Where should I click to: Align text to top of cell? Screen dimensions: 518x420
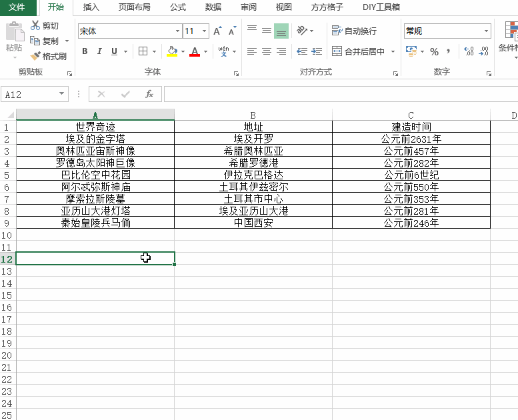(x=252, y=31)
